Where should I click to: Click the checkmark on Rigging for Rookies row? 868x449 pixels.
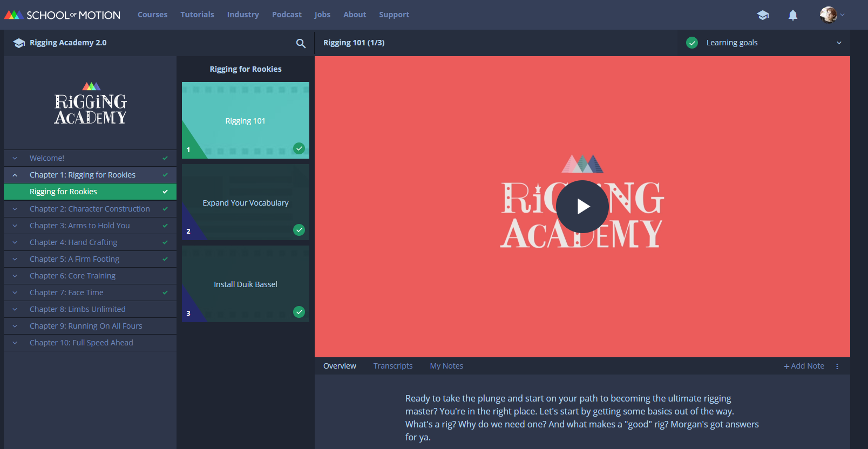tap(165, 192)
